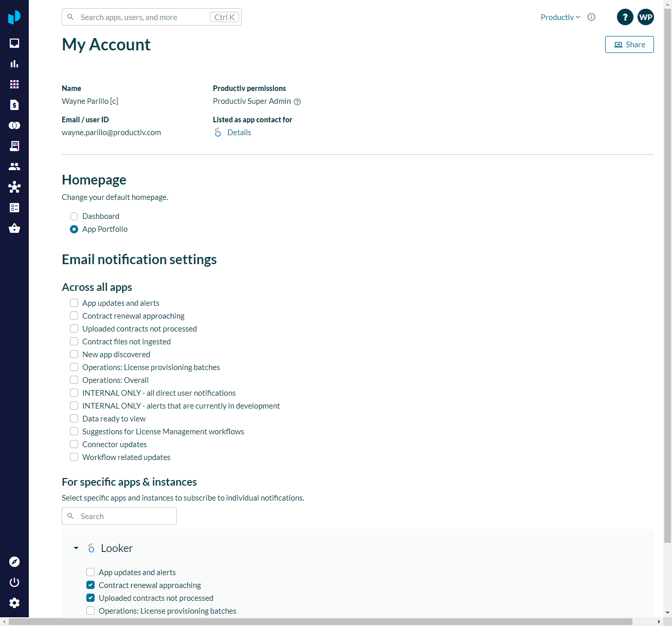This screenshot has width=672, height=626.
Task: Open the help question mark icon
Action: [x=625, y=17]
